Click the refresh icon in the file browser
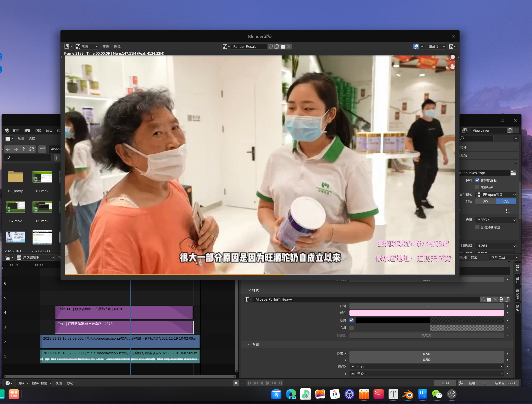Screen dimensions: 532x404 (x=32, y=149)
